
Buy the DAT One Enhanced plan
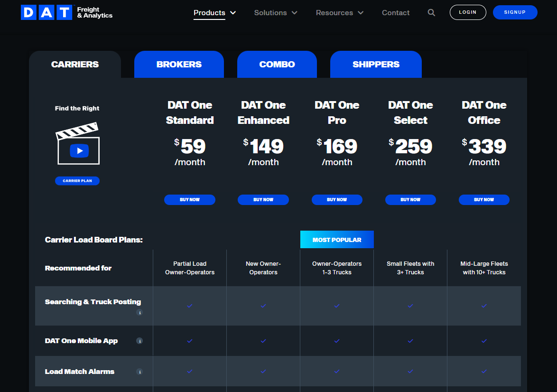pyautogui.click(x=263, y=200)
